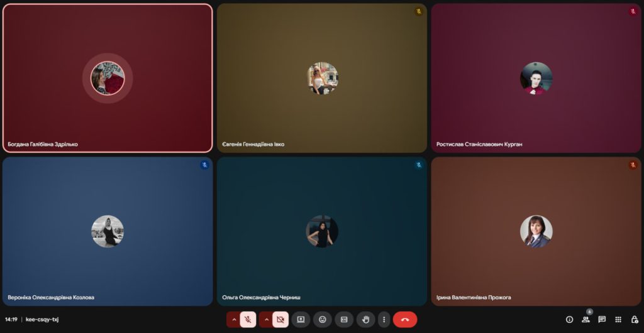The height and width of the screenshot is (333, 644).
Task: Start presenting your screen
Action: pos(301,319)
